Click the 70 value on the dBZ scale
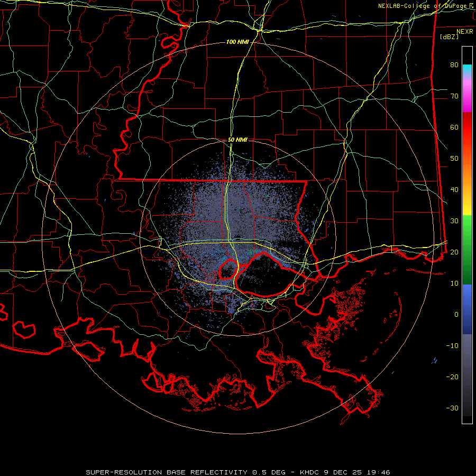The image size is (476, 476). (x=454, y=96)
